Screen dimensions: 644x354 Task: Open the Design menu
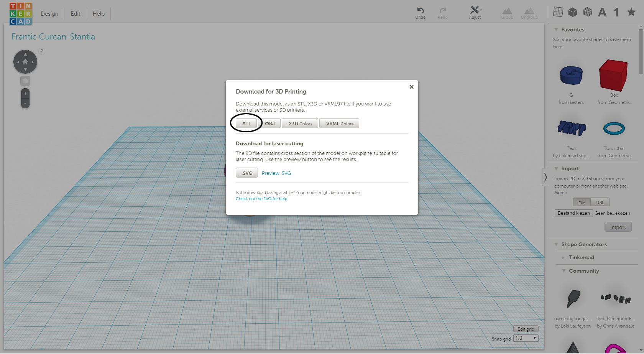49,14
